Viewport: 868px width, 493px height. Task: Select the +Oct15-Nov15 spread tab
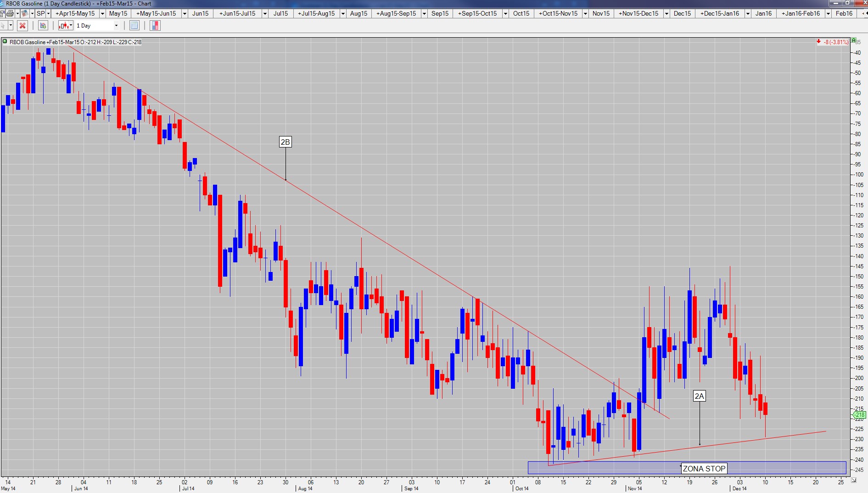(558, 14)
